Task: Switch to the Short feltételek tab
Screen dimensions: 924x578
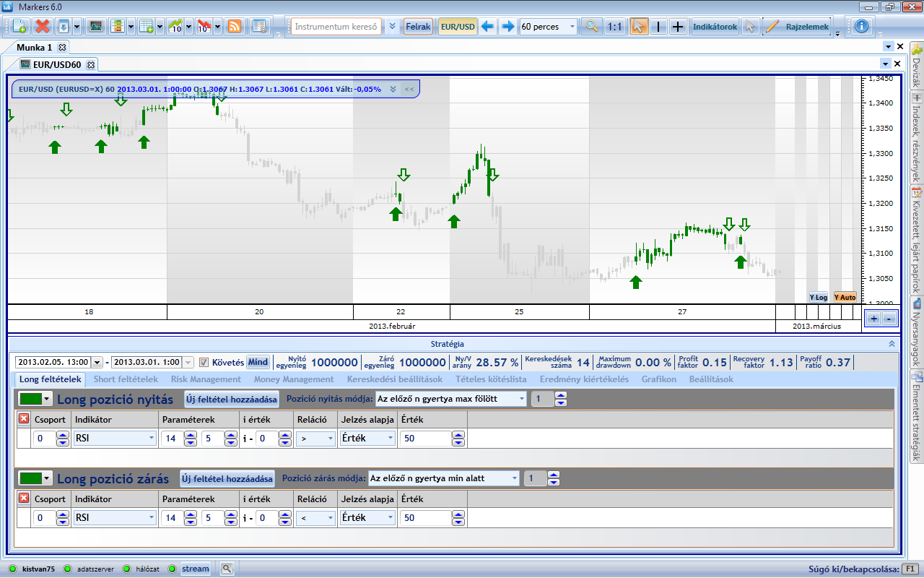Action: [x=126, y=379]
